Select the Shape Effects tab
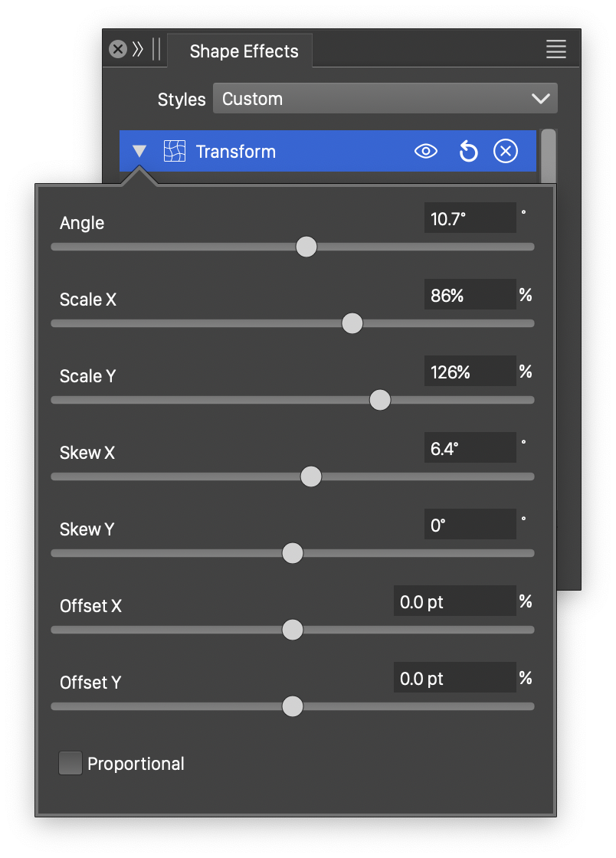Screen dimensions: 616x858 pos(244,51)
